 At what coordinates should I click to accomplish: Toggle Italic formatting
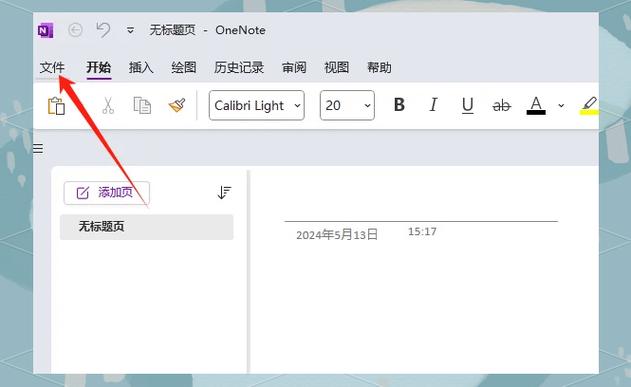click(433, 105)
